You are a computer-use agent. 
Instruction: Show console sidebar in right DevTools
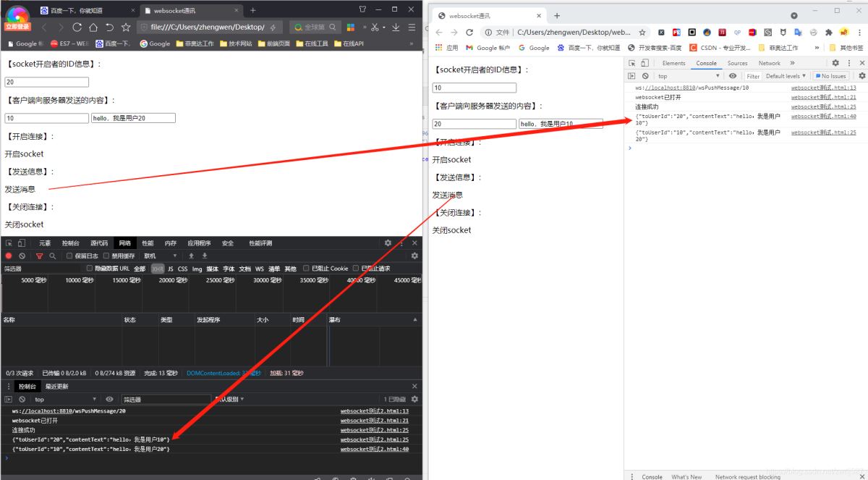click(631, 76)
